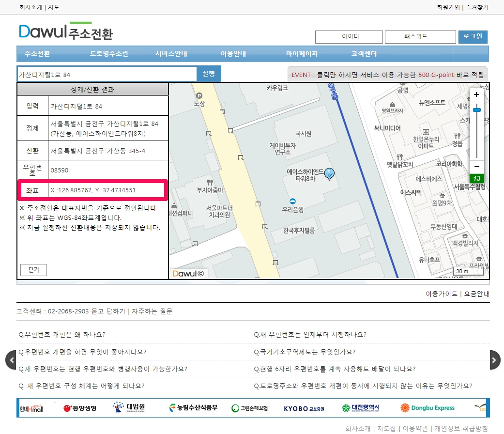The height and width of the screenshot is (434, 504).
Task: Open the 주소전환 menu tab
Action: (37, 54)
